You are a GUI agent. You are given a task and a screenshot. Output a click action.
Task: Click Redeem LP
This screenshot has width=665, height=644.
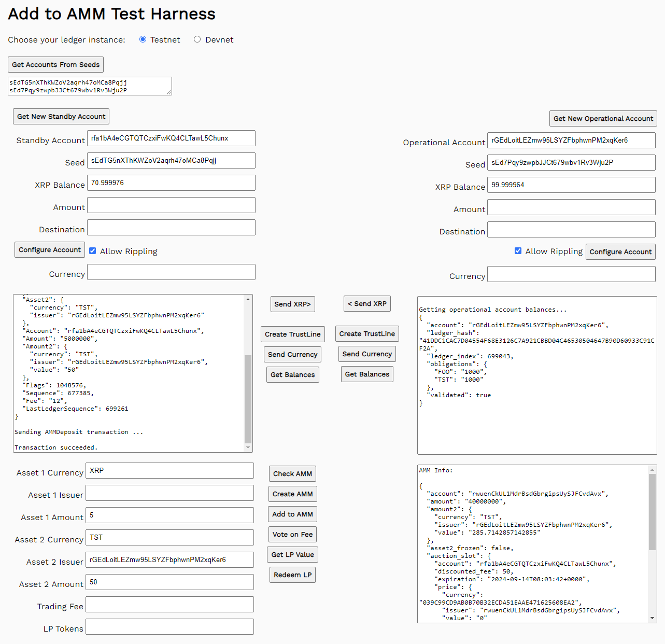tap(292, 575)
